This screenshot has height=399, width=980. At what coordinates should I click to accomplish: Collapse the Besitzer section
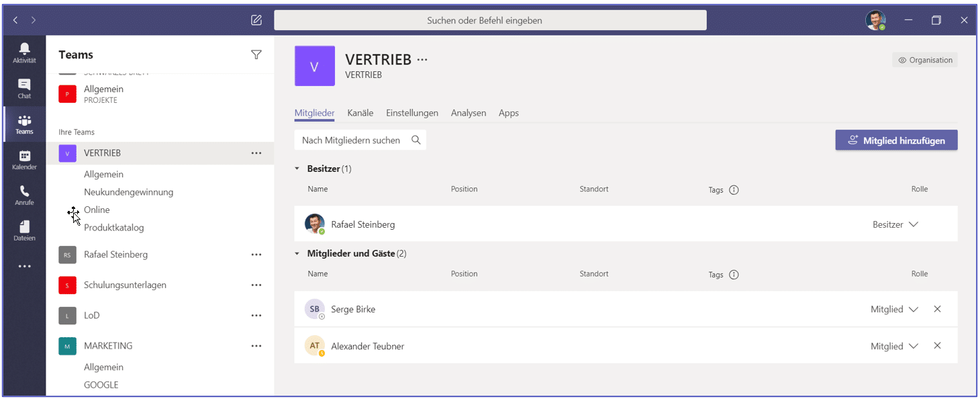tap(297, 169)
